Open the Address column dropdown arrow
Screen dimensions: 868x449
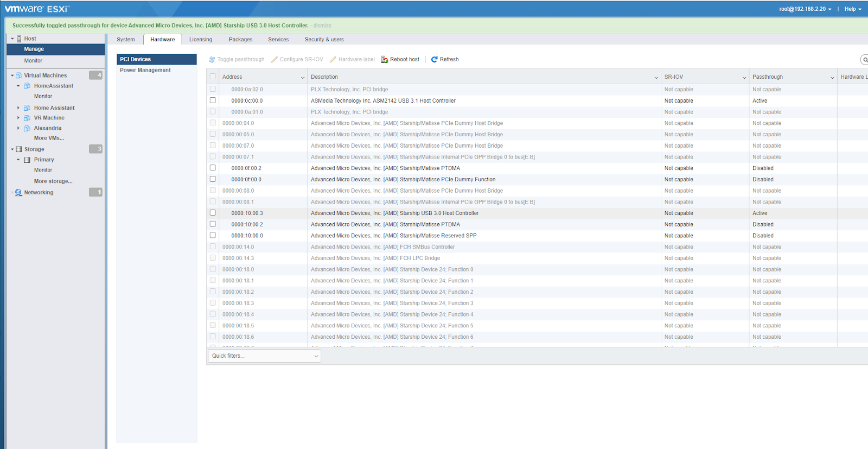(303, 78)
